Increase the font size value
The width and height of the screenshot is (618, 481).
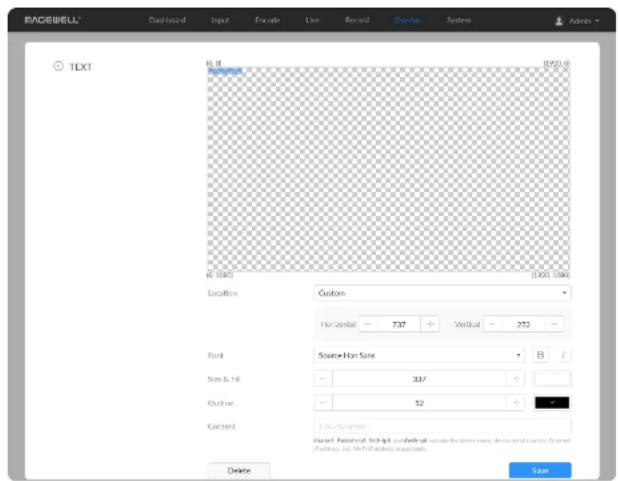(516, 379)
